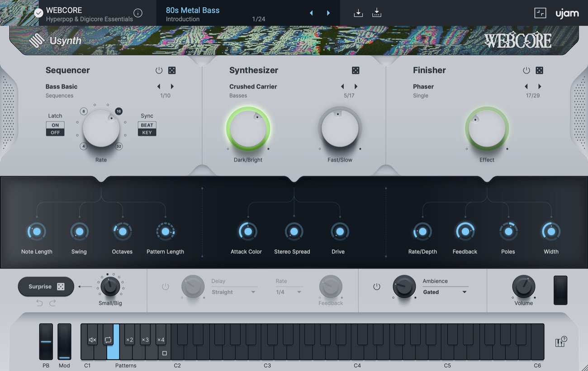
Task: Change the Gated ambience dropdown
Action: [x=445, y=292]
